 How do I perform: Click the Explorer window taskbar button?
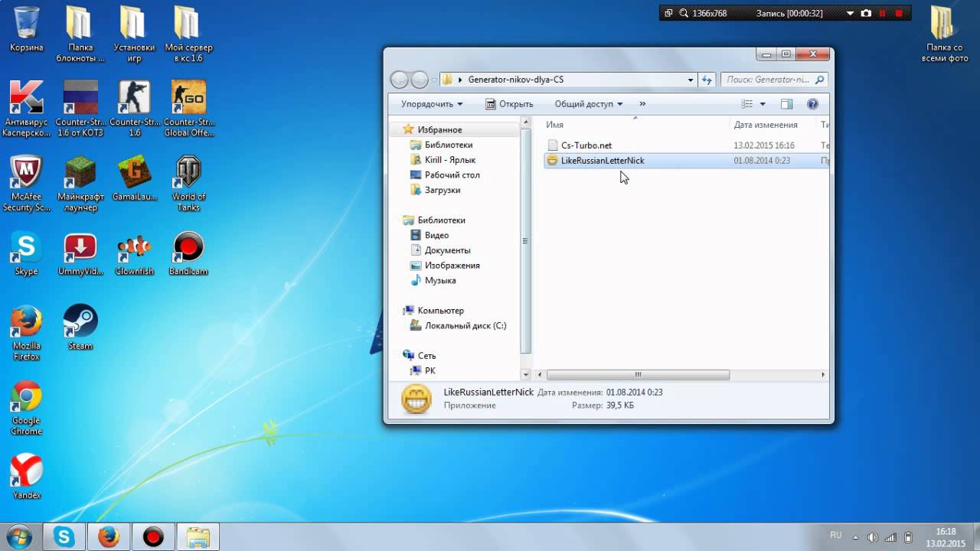point(198,537)
